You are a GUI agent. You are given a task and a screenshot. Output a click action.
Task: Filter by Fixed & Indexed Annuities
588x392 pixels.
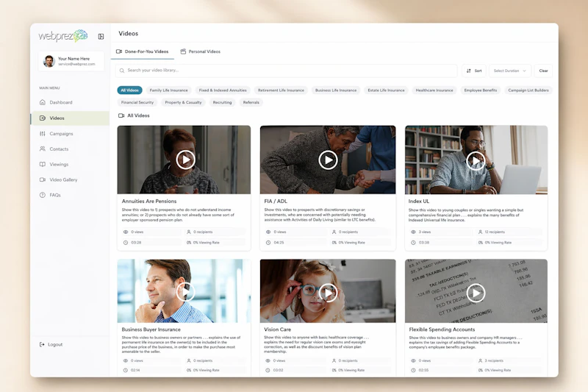tap(223, 90)
